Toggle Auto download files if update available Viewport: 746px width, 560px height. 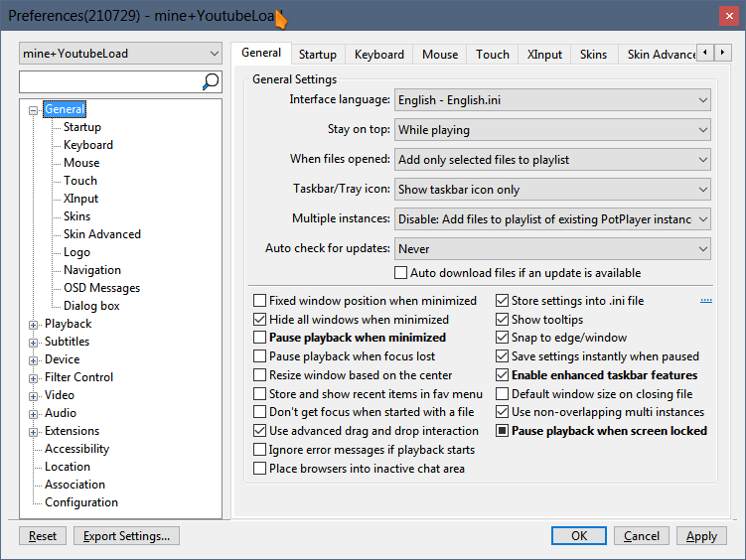401,273
